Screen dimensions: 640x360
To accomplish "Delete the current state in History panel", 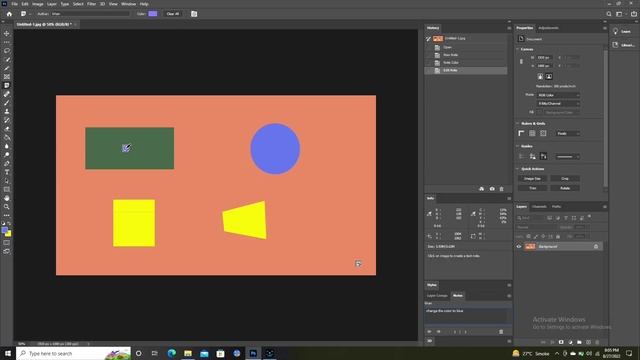I will [502, 189].
